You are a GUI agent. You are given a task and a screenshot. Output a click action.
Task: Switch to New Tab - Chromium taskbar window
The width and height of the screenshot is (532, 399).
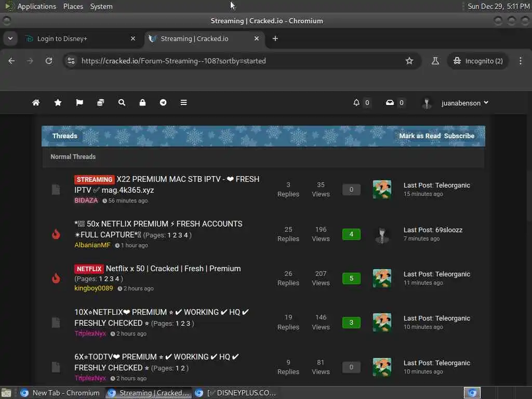(60, 393)
